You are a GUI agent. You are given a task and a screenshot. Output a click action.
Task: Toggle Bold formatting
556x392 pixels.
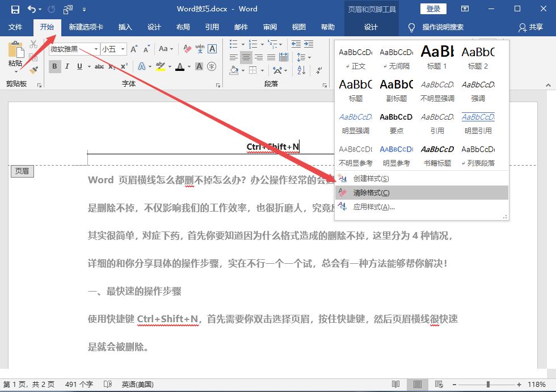coord(54,66)
